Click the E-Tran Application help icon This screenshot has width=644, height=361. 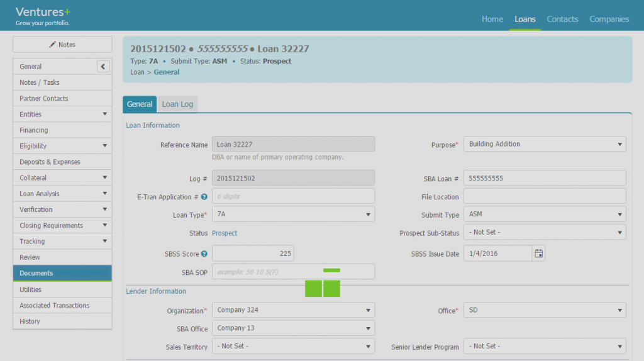coord(204,197)
